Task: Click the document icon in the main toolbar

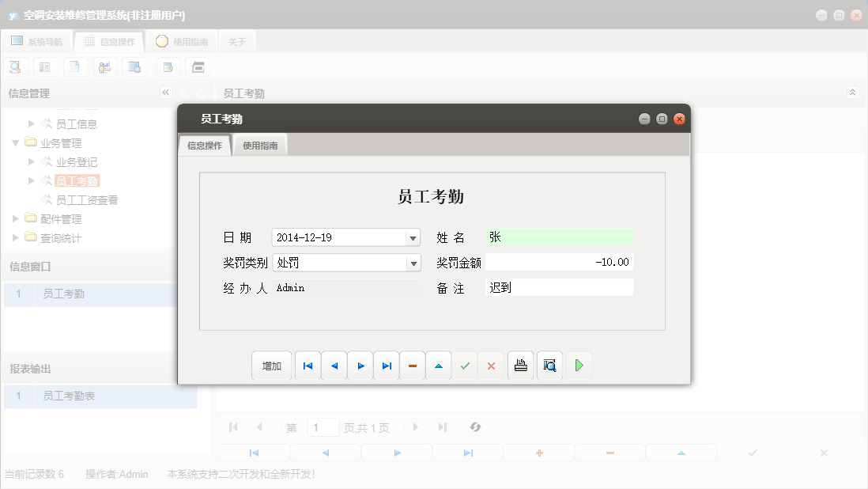Action: coord(74,66)
